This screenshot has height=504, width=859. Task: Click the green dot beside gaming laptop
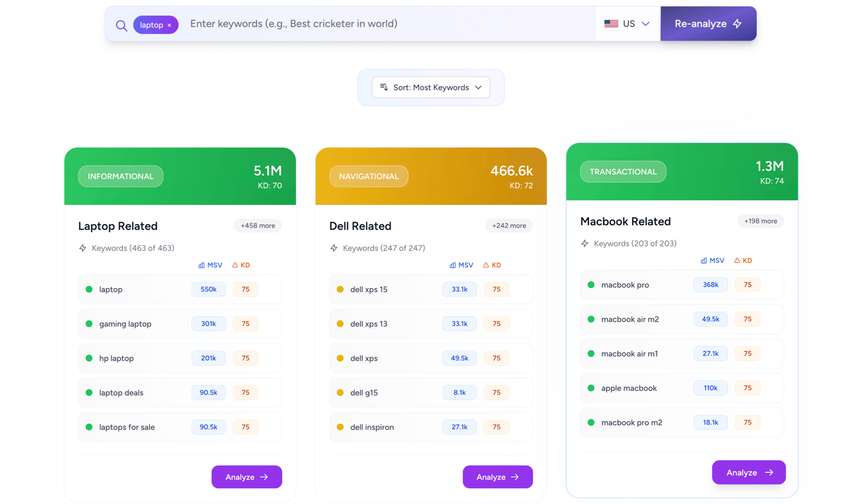click(89, 324)
